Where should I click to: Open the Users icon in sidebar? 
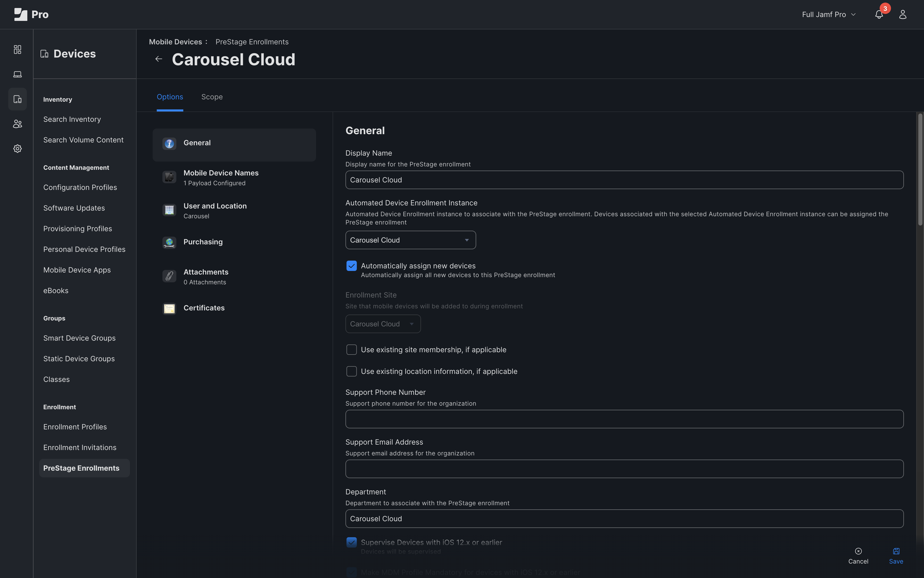point(18,124)
